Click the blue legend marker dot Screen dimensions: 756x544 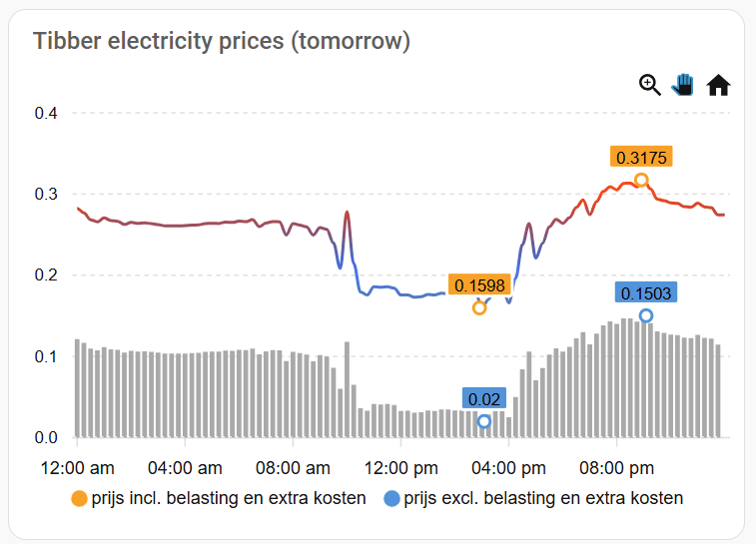coord(391,498)
